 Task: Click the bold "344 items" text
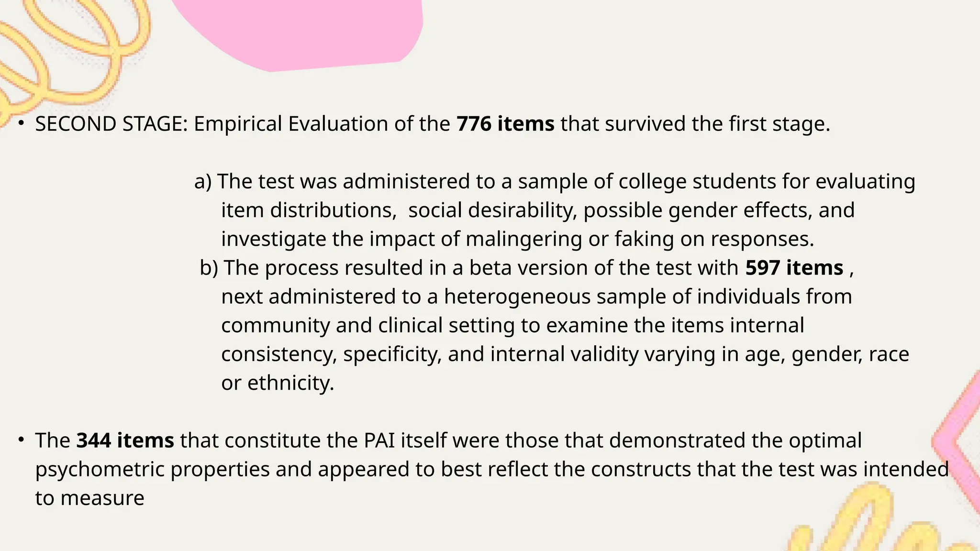point(125,441)
